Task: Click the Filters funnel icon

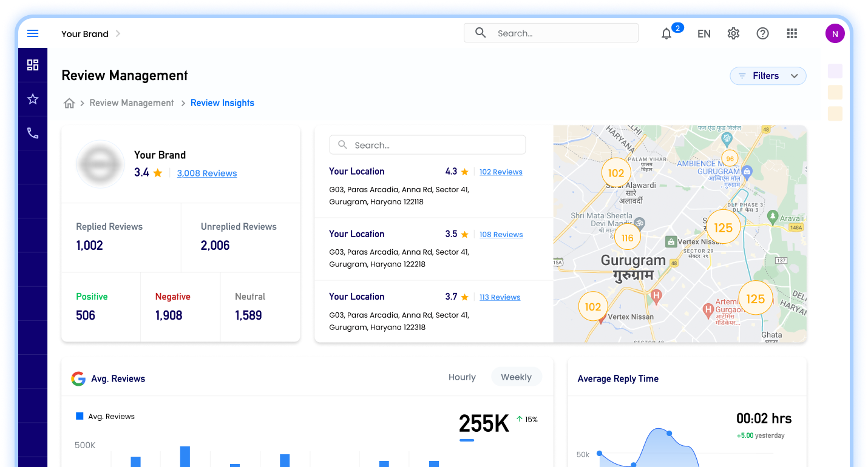Action: [x=742, y=76]
